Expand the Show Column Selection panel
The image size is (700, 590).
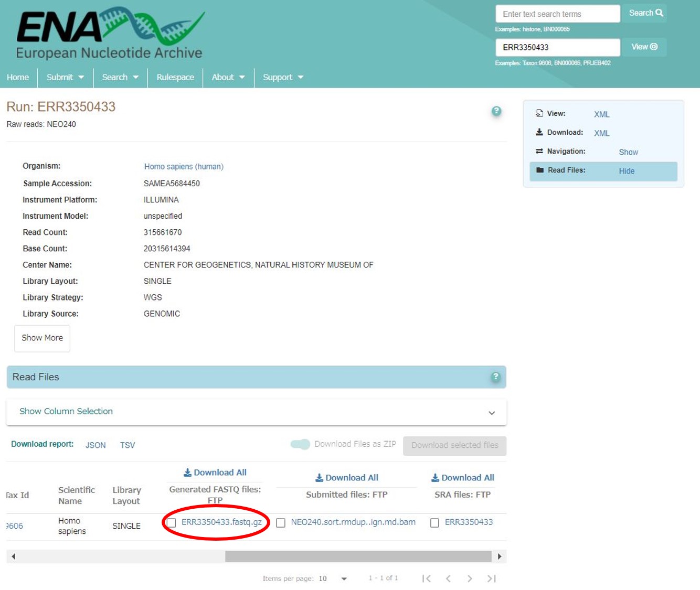(256, 412)
